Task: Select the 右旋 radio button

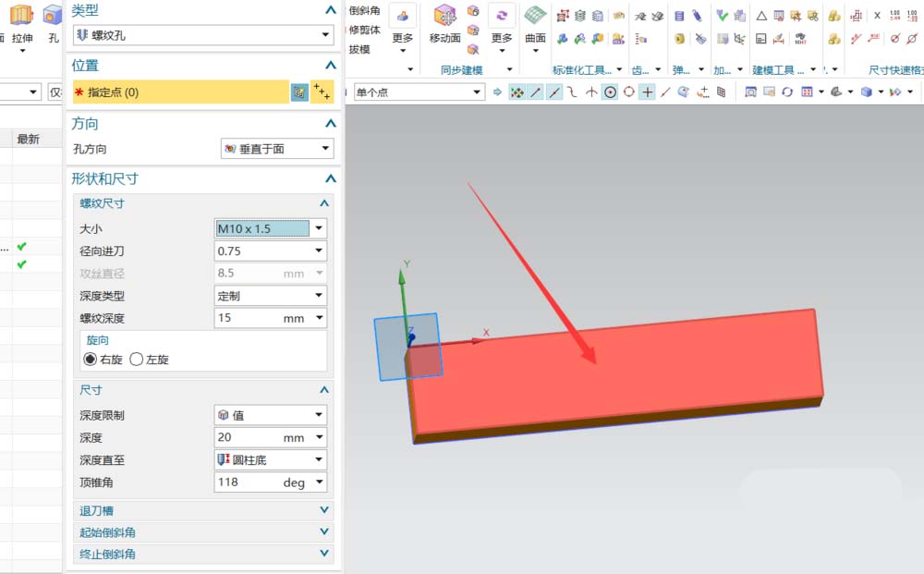Action: 91,359
